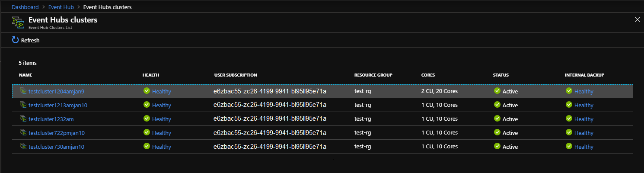Image resolution: width=644 pixels, height=173 pixels.
Task: Click Healthy link for testcluster1204amjan9 health
Action: coord(162,91)
